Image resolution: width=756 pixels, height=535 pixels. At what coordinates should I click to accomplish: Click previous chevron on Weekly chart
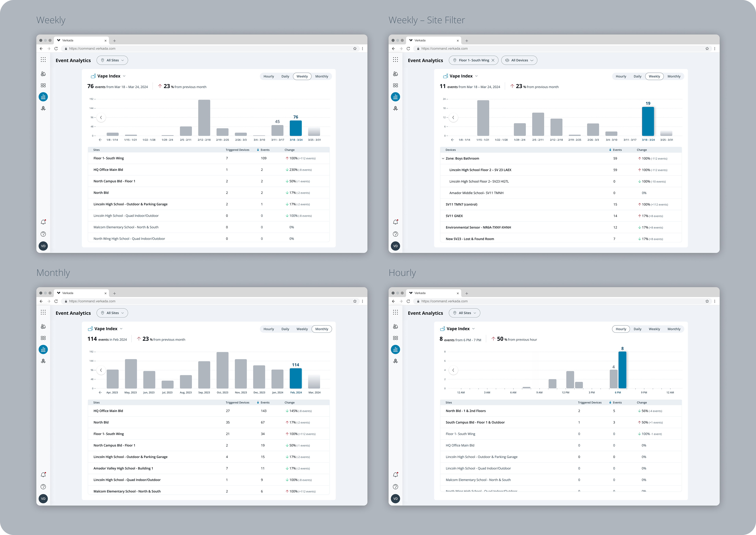point(101,118)
